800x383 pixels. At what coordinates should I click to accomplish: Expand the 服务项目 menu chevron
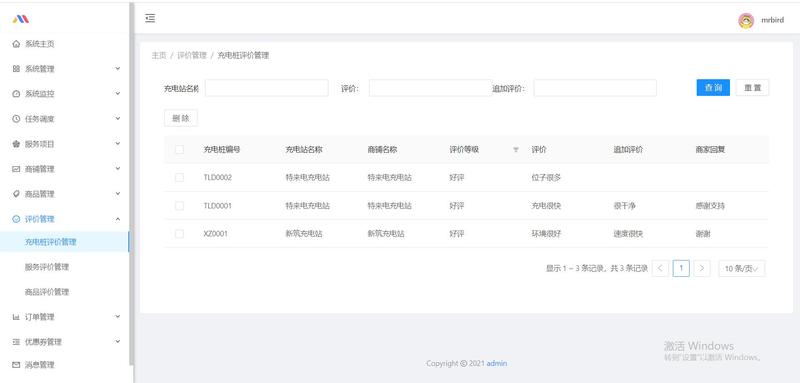(x=118, y=143)
